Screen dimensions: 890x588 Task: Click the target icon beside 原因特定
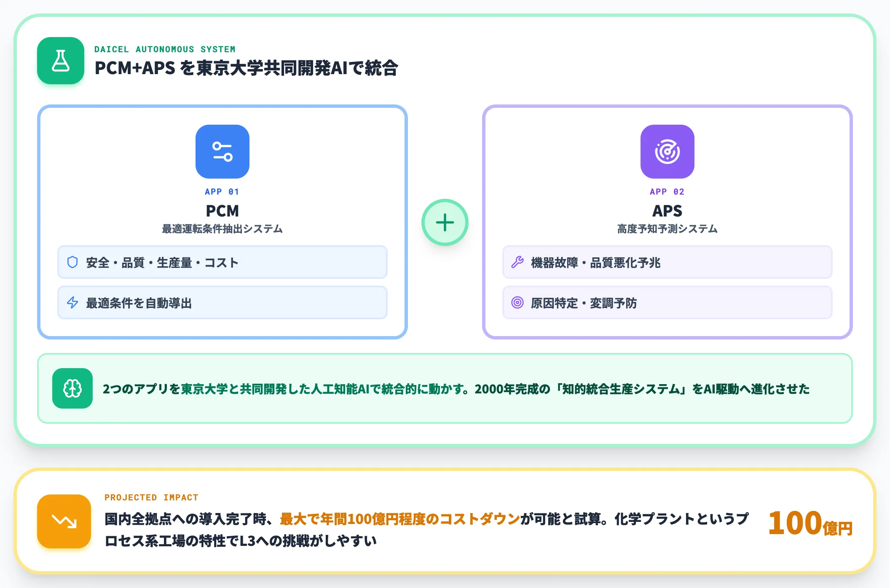(x=517, y=302)
